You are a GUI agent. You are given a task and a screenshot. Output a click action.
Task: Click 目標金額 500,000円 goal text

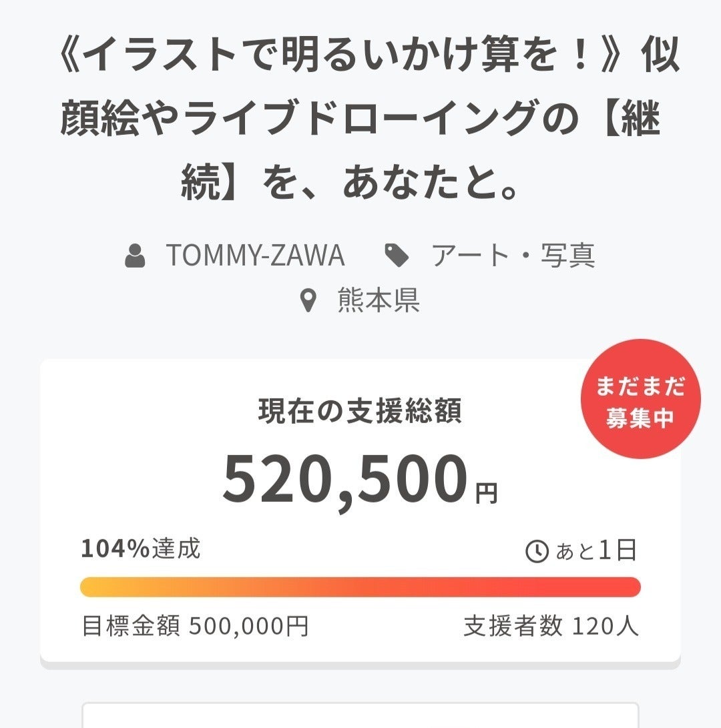coord(197,625)
